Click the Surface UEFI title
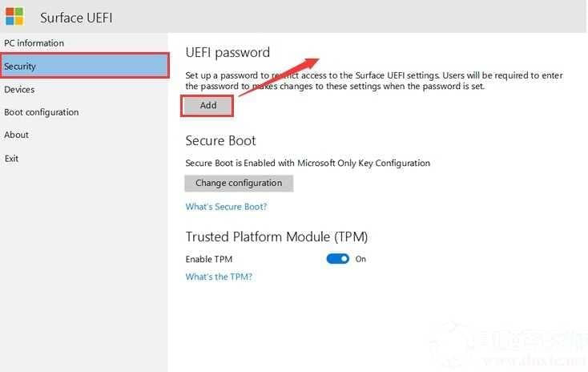 point(76,18)
